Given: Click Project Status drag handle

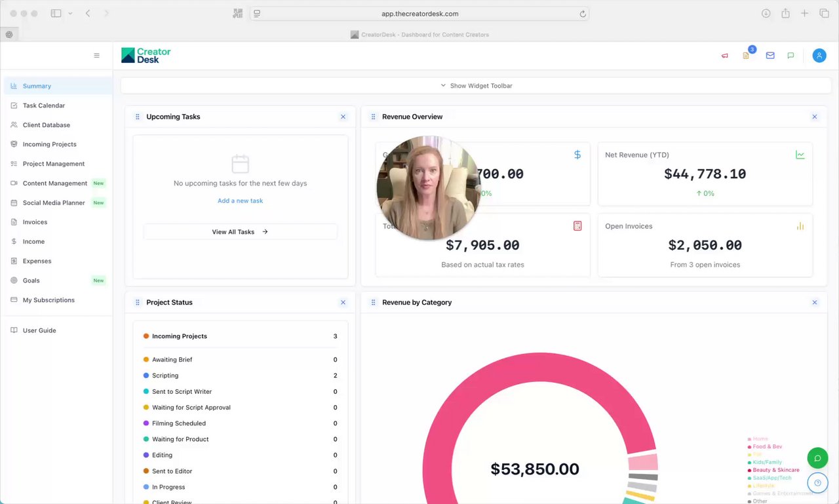Looking at the screenshot, I should [138, 302].
